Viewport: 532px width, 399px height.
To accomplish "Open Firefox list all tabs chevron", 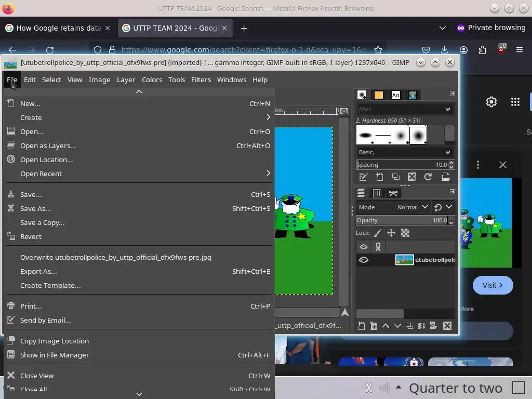I will pos(443,28).
